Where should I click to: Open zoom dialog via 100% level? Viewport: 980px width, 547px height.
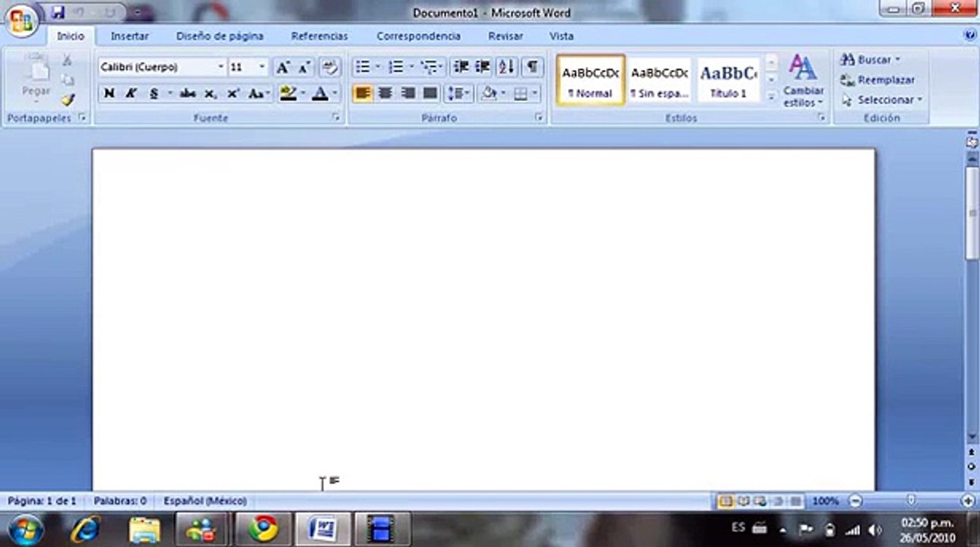pyautogui.click(x=825, y=501)
